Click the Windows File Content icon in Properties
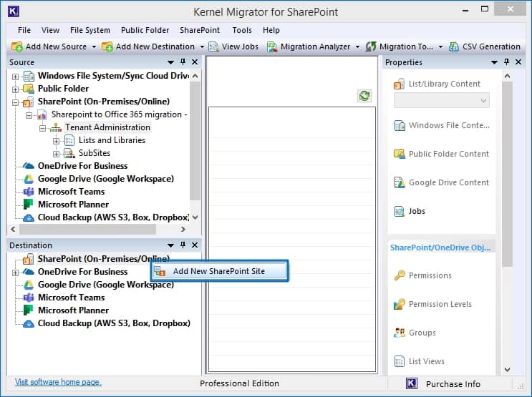Screen dimensions: 532x397 pos(400,125)
